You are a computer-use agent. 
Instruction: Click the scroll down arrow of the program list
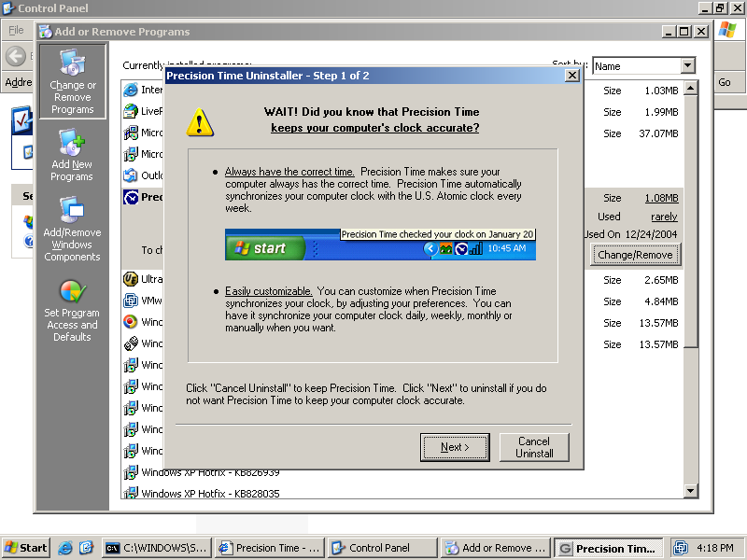pyautogui.click(x=690, y=491)
